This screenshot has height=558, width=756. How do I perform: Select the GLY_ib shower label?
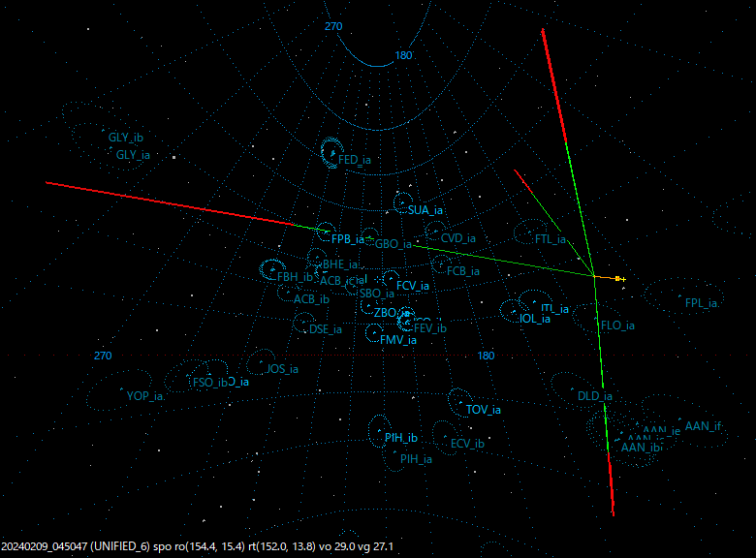pos(125,138)
